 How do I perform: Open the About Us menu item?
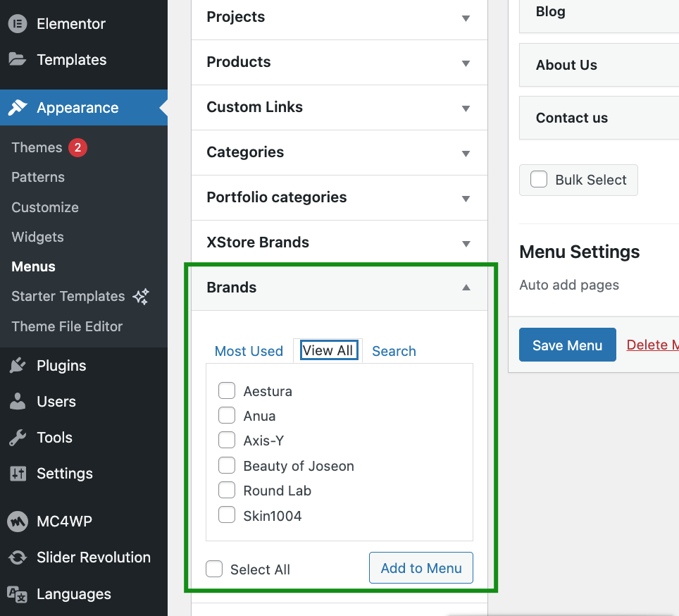pos(599,65)
